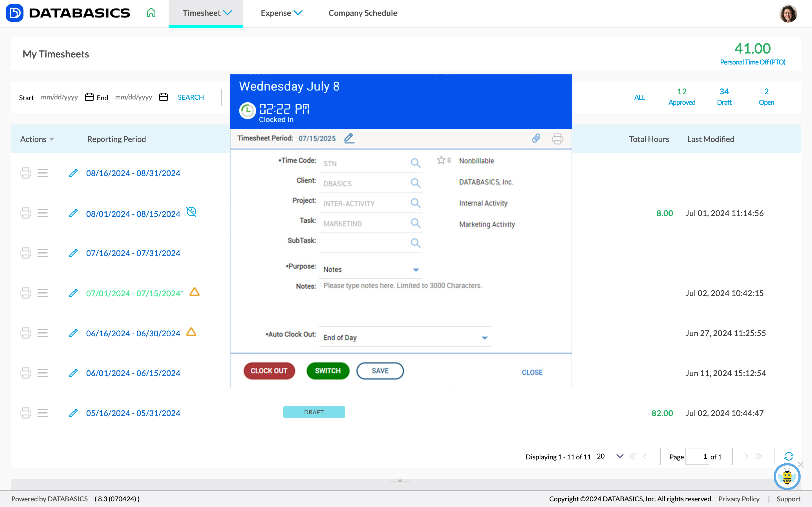Edit the 07/16/2024 timesheet with the pencil icon
Image resolution: width=812 pixels, height=507 pixels.
[x=73, y=253]
